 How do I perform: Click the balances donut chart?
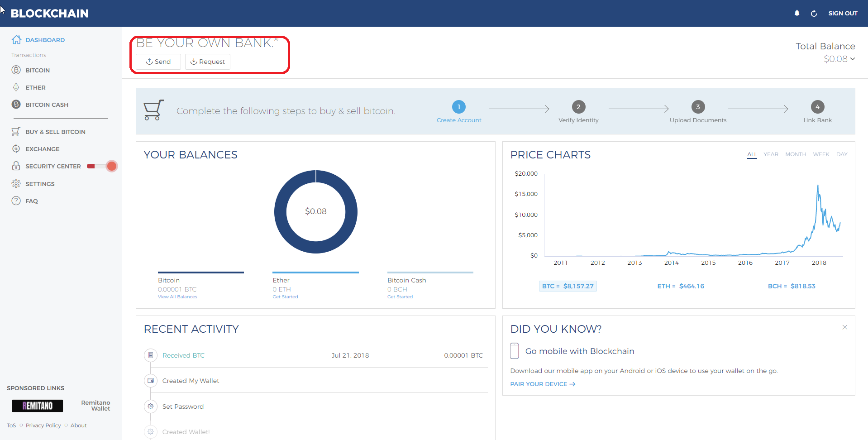316,211
